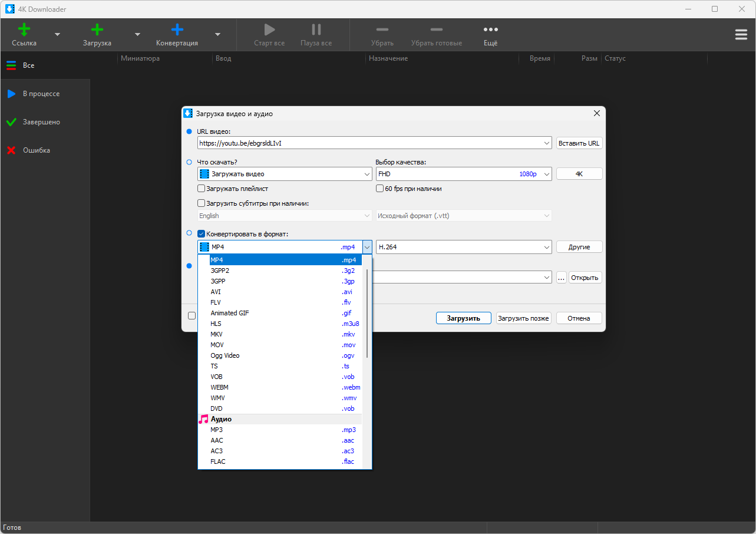Choose MP3 audio format in list

(x=285, y=430)
